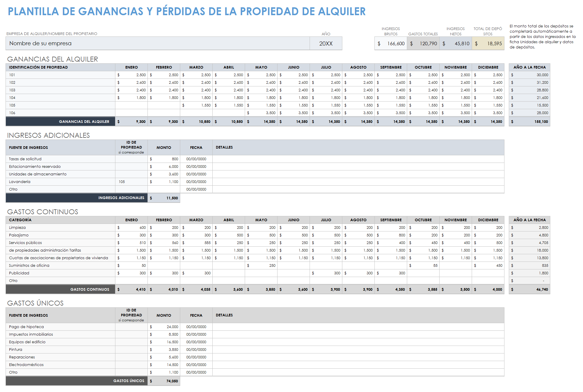
Task: Select Gastos continuos January total 4,410
Action: click(x=131, y=290)
